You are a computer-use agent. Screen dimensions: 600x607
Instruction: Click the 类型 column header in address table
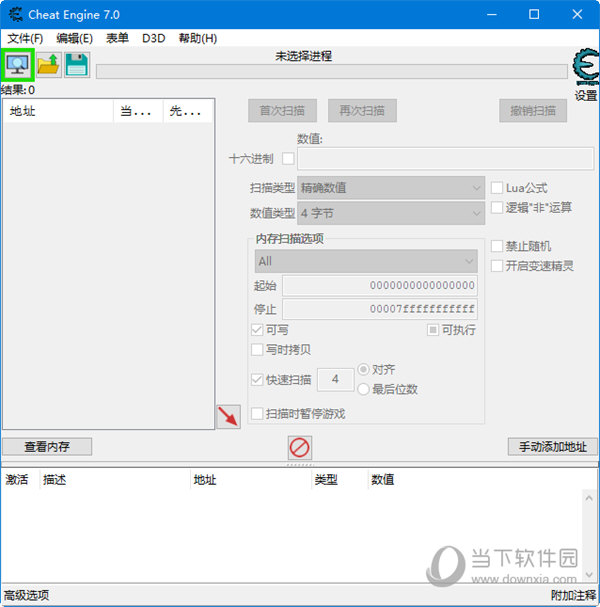pos(339,480)
